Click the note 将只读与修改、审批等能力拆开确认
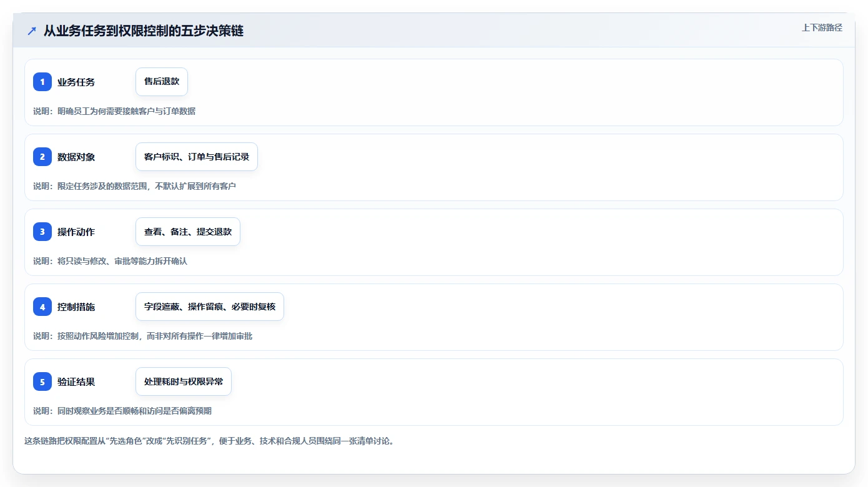Image resolution: width=868 pixels, height=487 pixels. click(x=122, y=261)
